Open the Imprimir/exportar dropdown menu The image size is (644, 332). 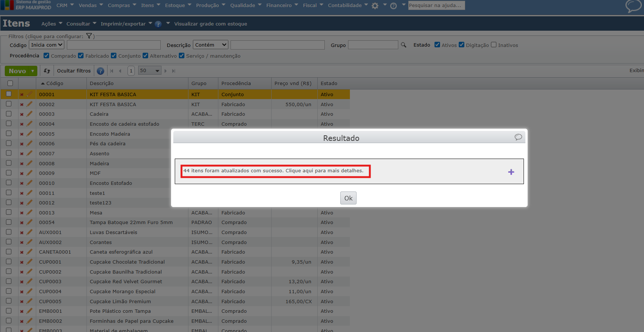126,24
